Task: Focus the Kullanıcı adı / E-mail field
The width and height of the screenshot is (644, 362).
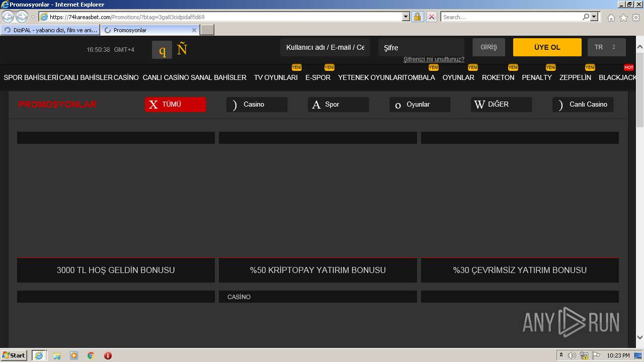Action: pos(325,47)
